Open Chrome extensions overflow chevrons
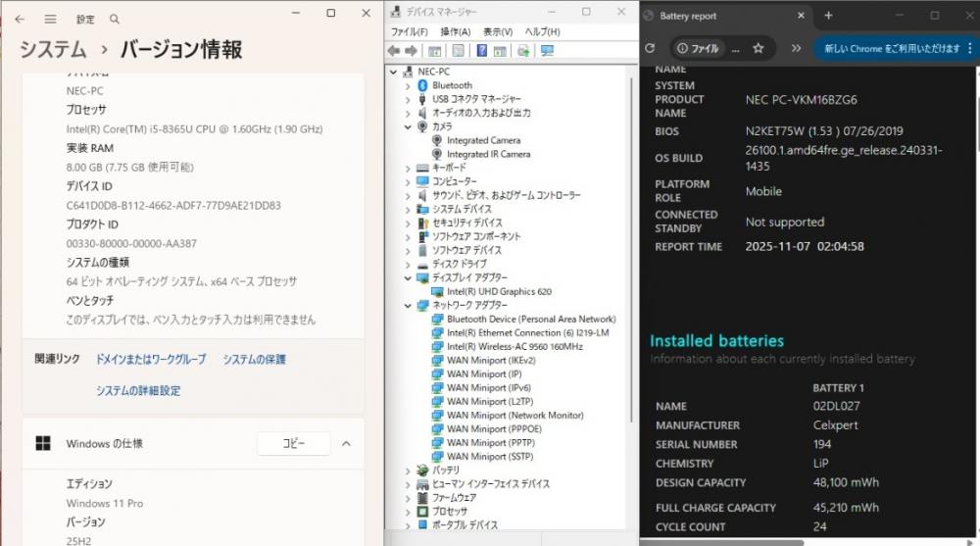 point(796,48)
